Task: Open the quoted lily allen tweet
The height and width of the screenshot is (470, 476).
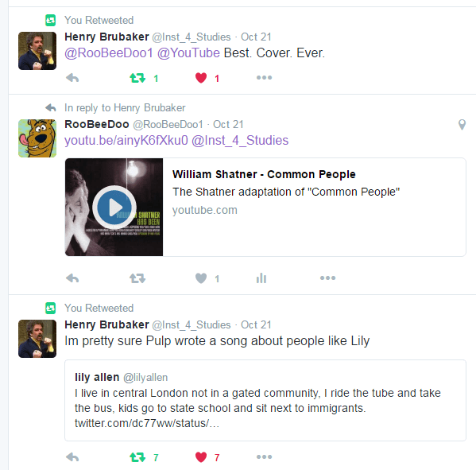Action: pyautogui.click(x=265, y=401)
